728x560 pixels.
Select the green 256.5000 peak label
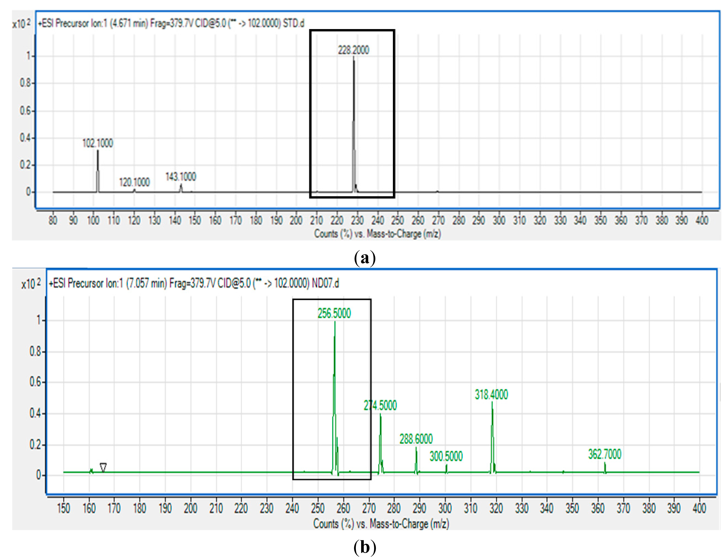coord(334,314)
